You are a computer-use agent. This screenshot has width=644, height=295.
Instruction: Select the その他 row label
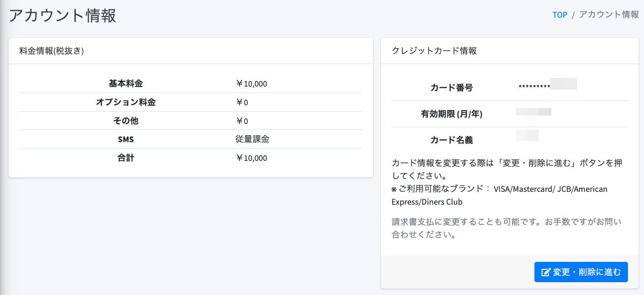tap(126, 121)
